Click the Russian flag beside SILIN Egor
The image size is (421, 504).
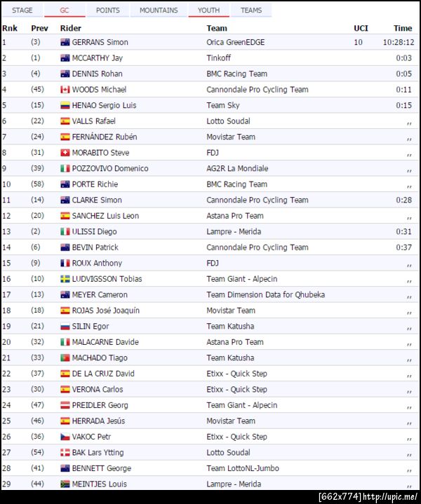click(x=65, y=326)
